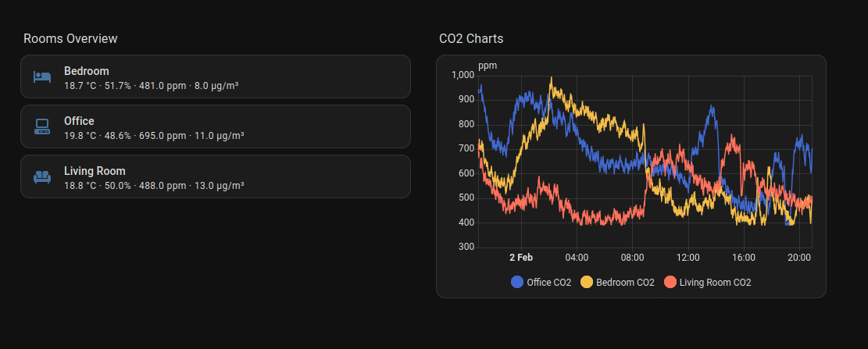Click Bedroom's 18.7 °C sensor readings line

pos(151,85)
